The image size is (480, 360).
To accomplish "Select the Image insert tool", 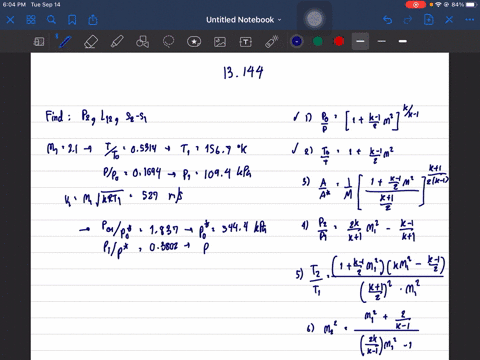I will point(220,42).
